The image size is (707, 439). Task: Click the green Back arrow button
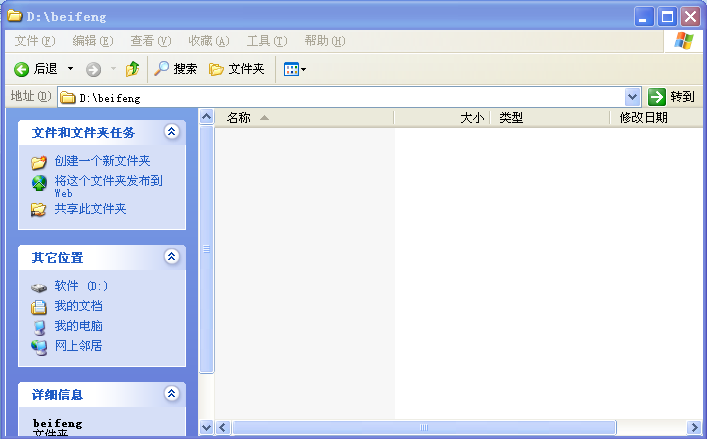22,69
